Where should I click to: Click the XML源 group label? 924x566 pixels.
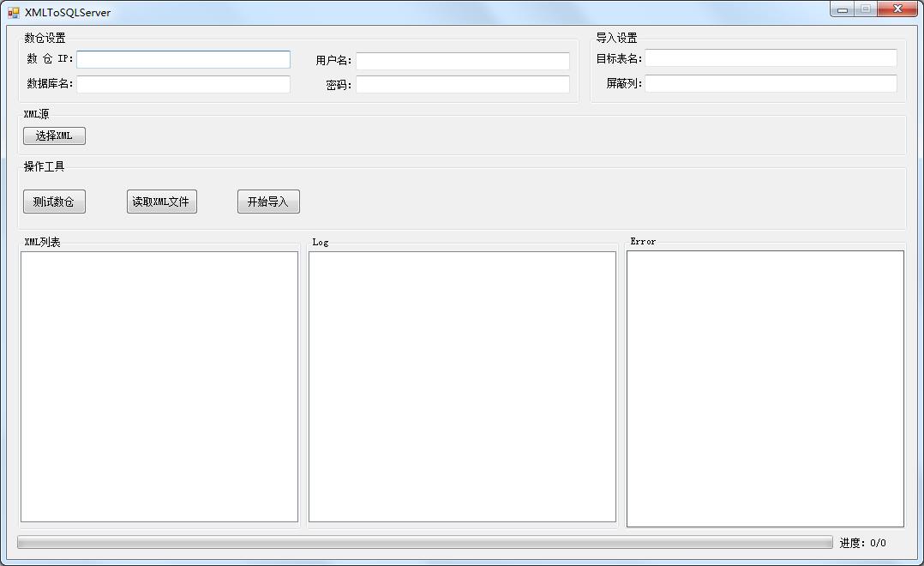click(x=36, y=113)
